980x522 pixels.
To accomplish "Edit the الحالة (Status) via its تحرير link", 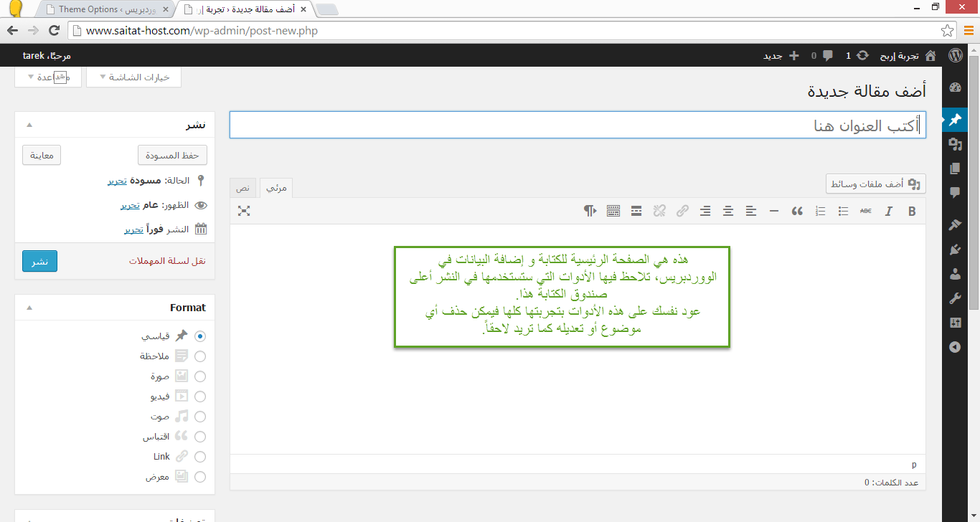I will click(x=118, y=181).
